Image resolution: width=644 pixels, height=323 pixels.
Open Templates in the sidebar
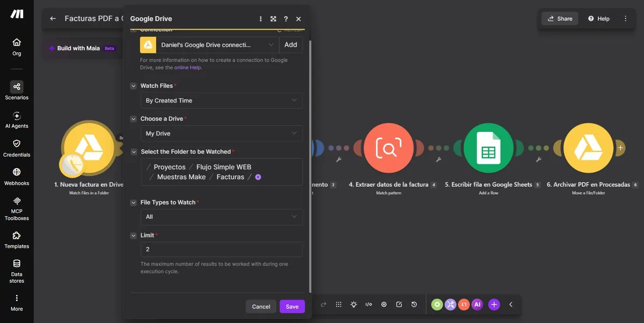pyautogui.click(x=17, y=240)
